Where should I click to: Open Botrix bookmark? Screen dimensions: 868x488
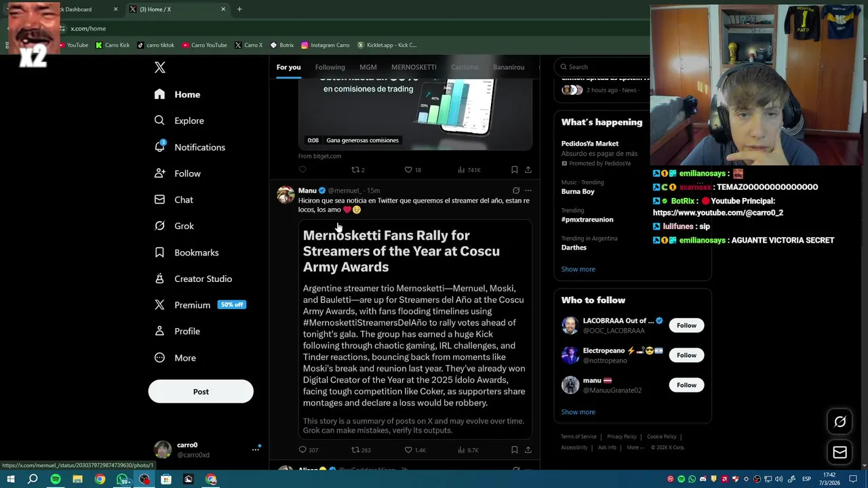(281, 45)
